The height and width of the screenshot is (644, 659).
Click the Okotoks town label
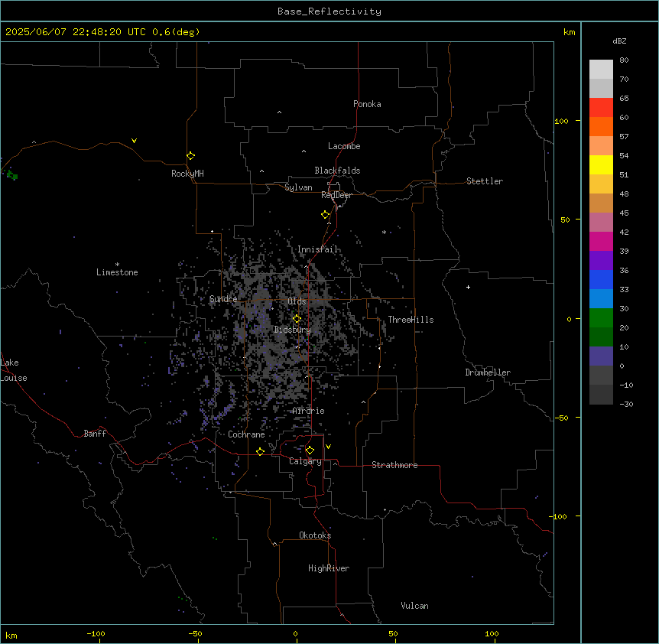pyautogui.click(x=315, y=535)
